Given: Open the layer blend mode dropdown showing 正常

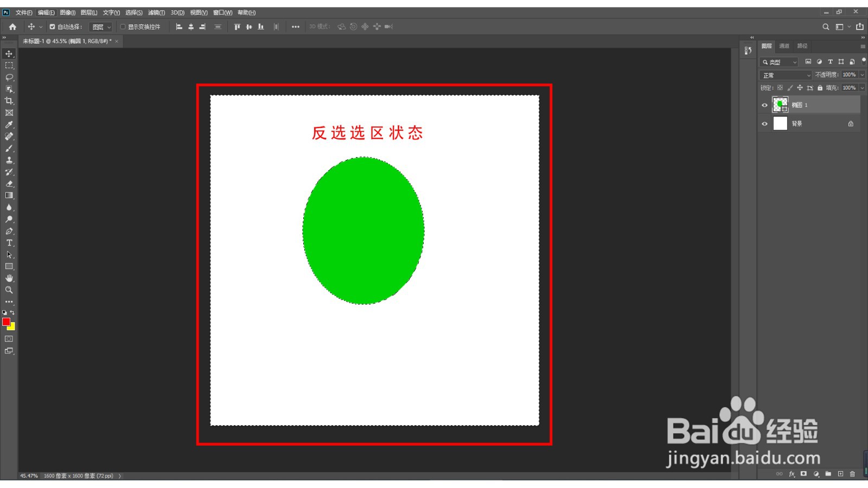Looking at the screenshot, I should 785,75.
